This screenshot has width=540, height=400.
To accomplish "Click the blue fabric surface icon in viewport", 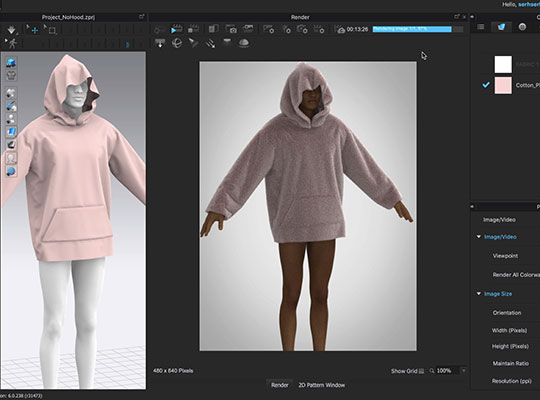I will pyautogui.click(x=11, y=132).
